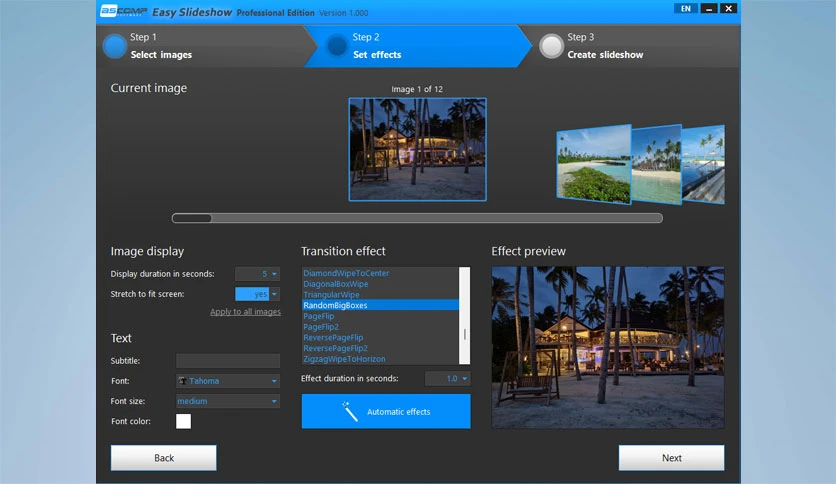Click the Step 3 white circle icon
836x484 pixels.
pyautogui.click(x=551, y=46)
